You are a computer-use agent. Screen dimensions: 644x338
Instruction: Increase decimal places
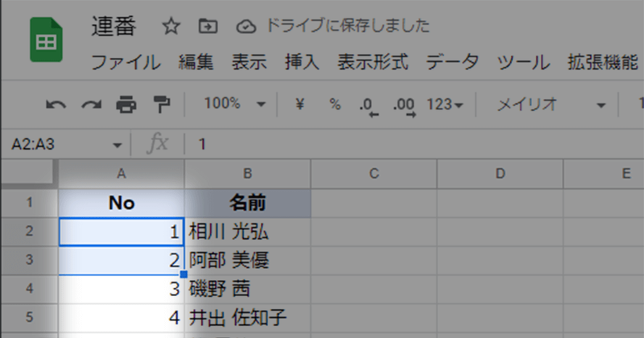click(403, 105)
